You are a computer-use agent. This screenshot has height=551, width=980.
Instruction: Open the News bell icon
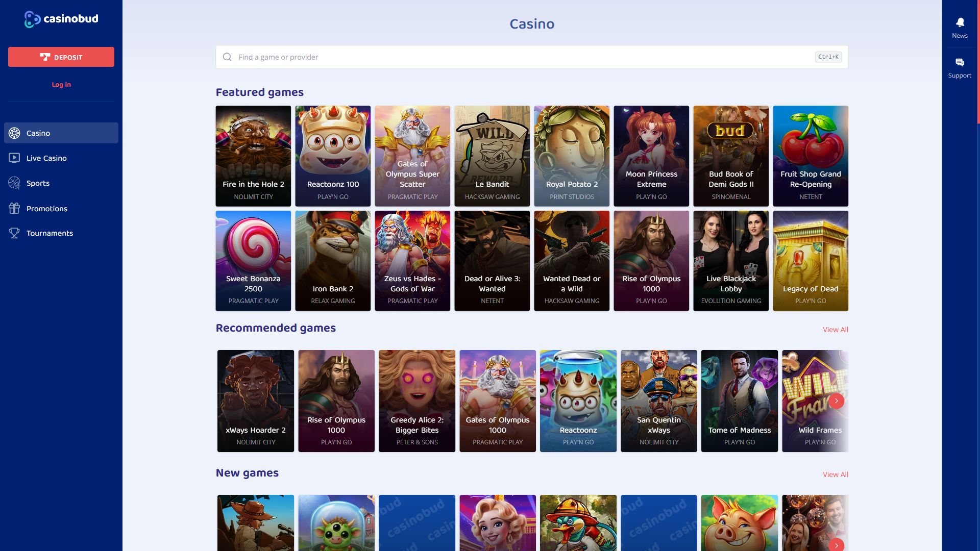click(x=960, y=22)
